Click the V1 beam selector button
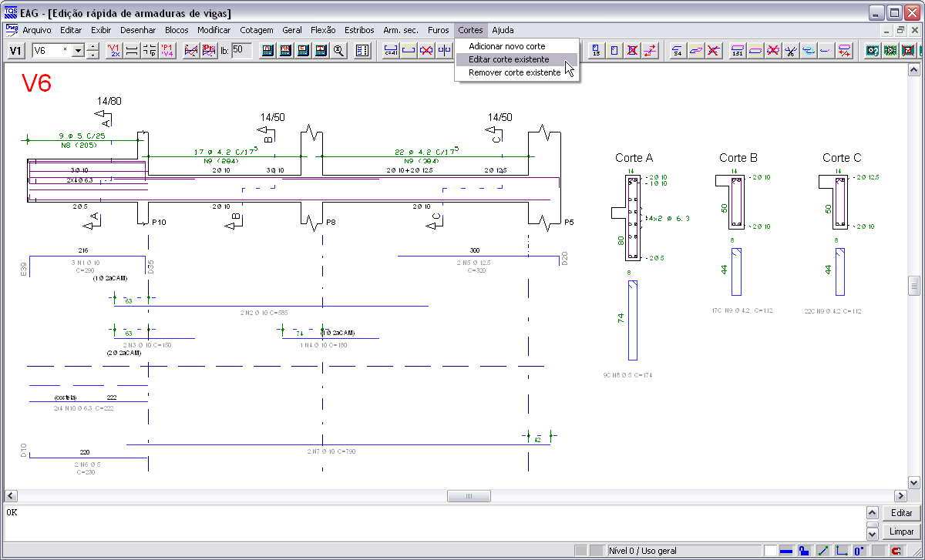Viewport: 925px width, 560px height. tap(15, 51)
